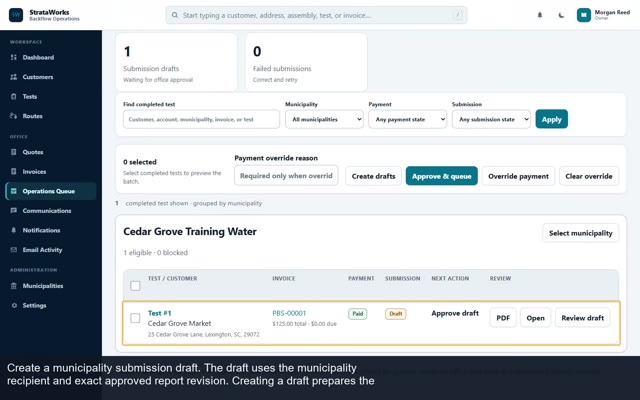
Task: Click Review draft button
Action: point(582,318)
